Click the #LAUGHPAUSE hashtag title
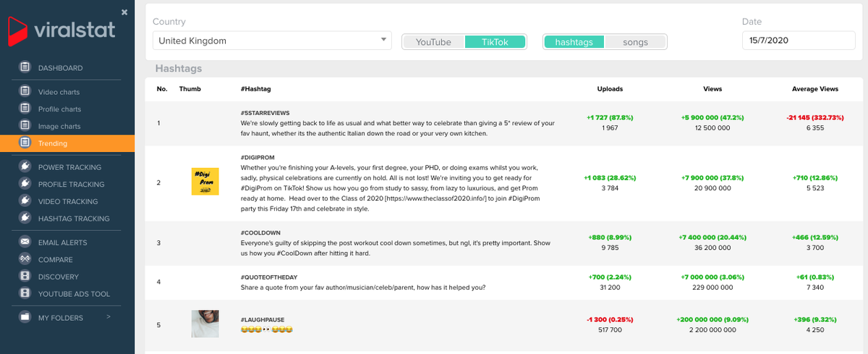The width and height of the screenshot is (868, 354). pyautogui.click(x=264, y=320)
